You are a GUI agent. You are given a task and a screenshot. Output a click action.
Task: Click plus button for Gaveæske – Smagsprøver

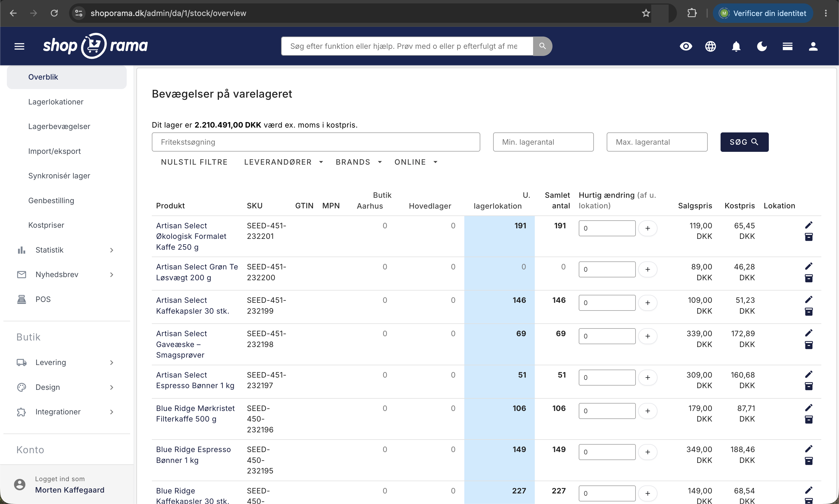[x=648, y=336]
